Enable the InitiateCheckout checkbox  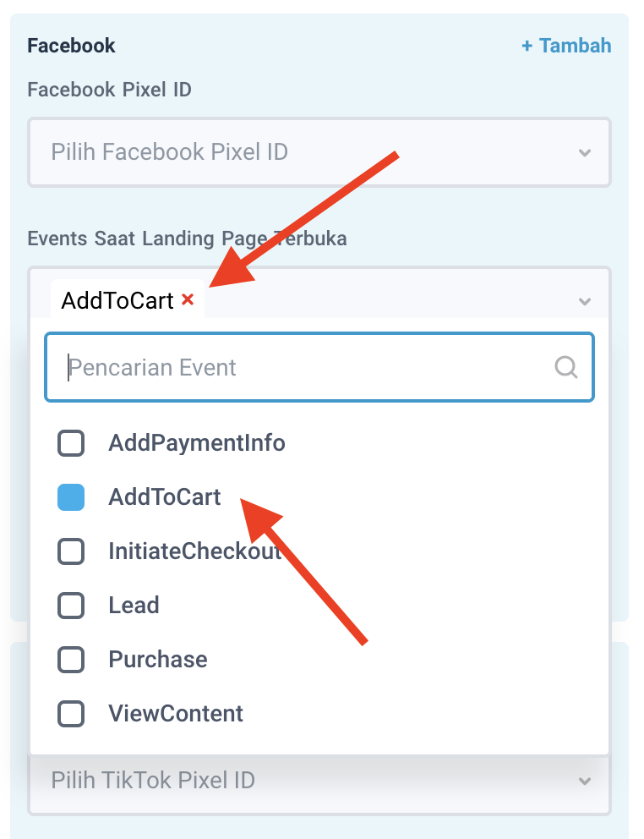71,551
